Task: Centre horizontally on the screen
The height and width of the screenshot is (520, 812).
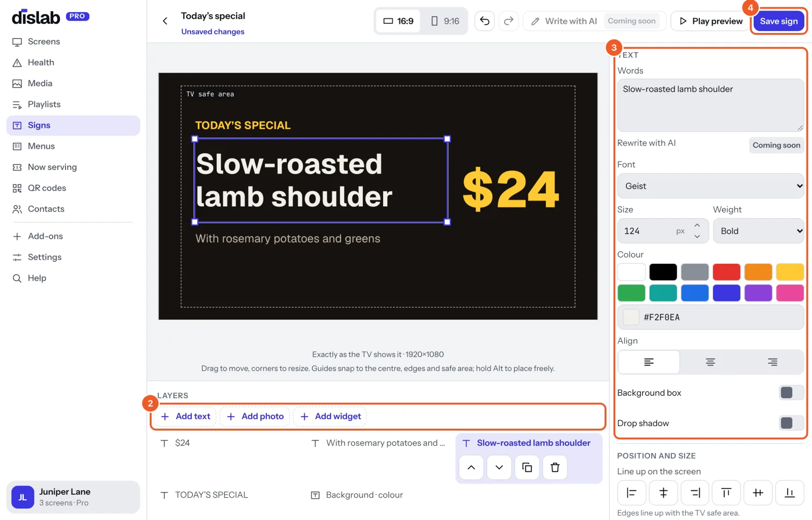Action: coord(663,493)
